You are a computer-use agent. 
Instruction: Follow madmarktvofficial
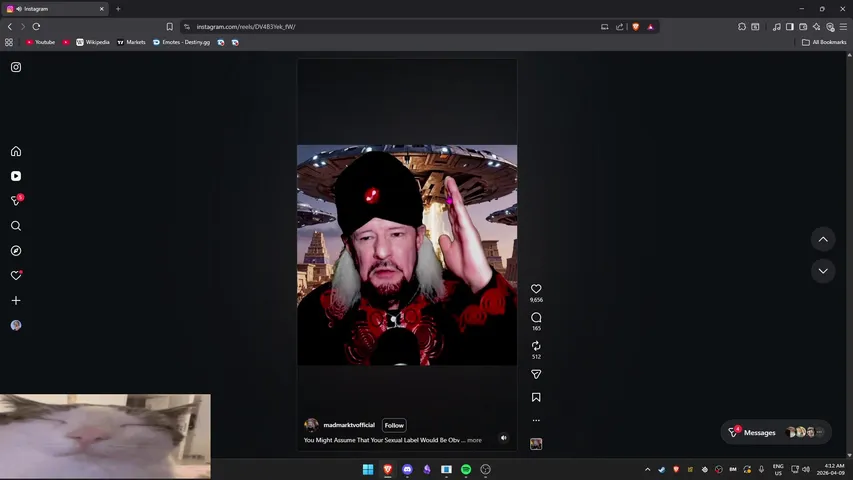tap(394, 425)
